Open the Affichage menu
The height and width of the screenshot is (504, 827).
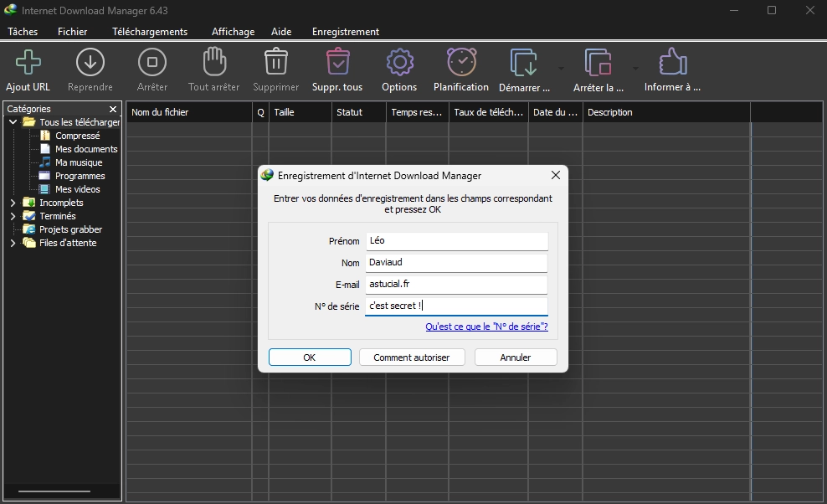(x=234, y=32)
